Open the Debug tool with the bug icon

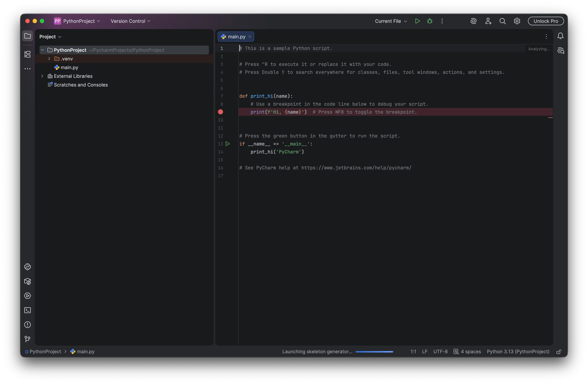(430, 21)
